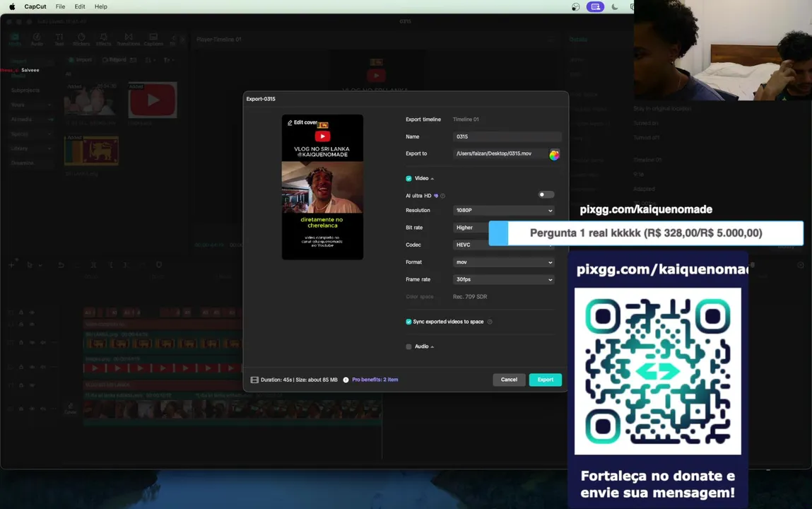Open the Help menu
812x509 pixels.
pyautogui.click(x=101, y=7)
